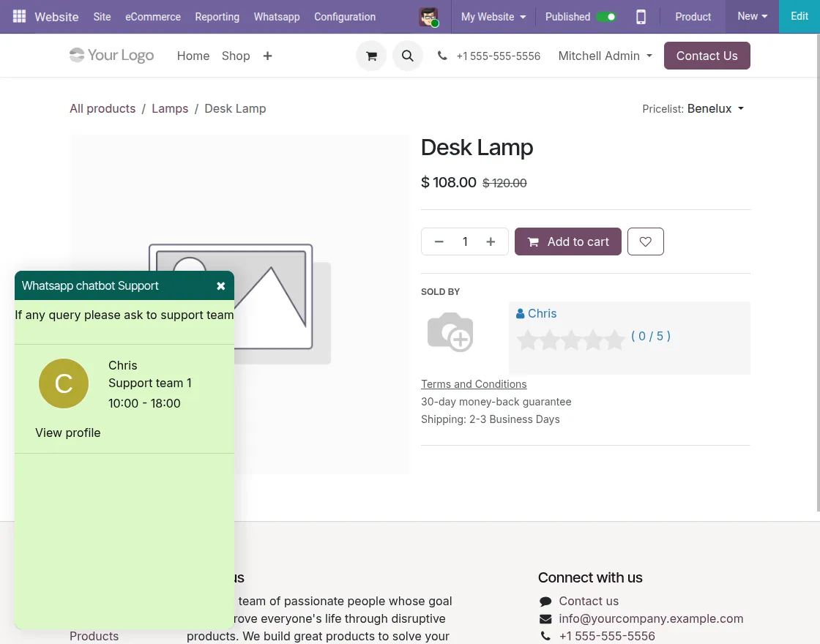Click the Product button in top bar
This screenshot has height=644, width=820.
click(693, 17)
